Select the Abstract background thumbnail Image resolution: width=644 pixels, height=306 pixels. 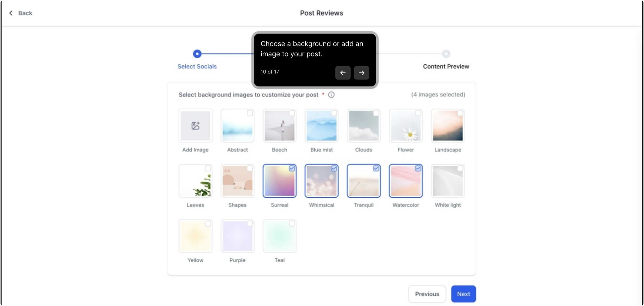[237, 126]
